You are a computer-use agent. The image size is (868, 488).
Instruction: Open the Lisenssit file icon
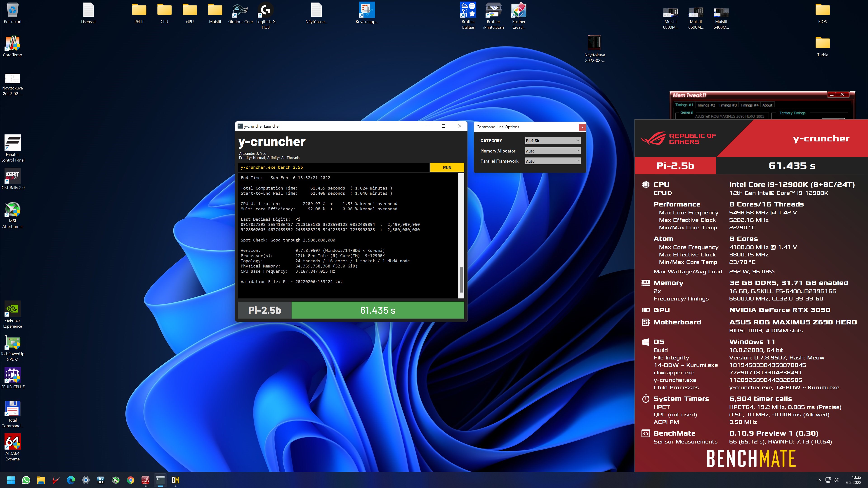pyautogui.click(x=88, y=13)
